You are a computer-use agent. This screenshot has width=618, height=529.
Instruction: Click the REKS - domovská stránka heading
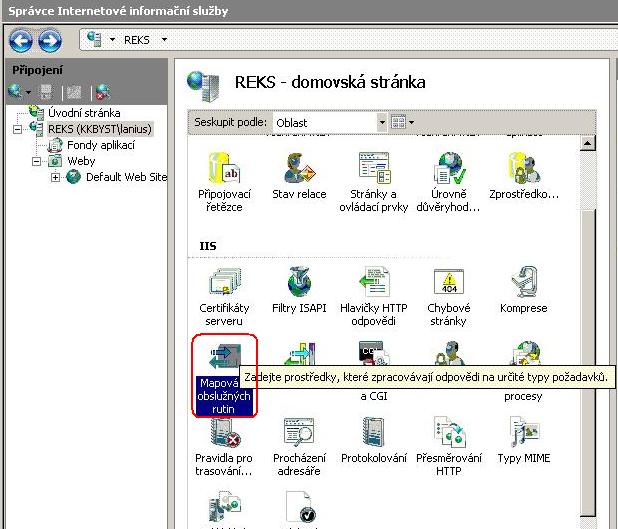[330, 82]
